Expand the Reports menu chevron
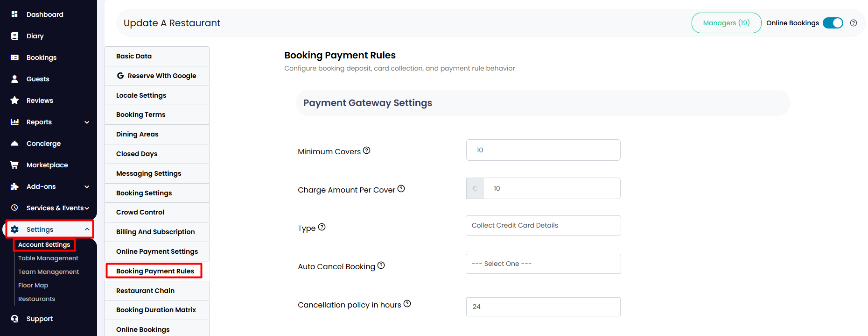 (87, 122)
